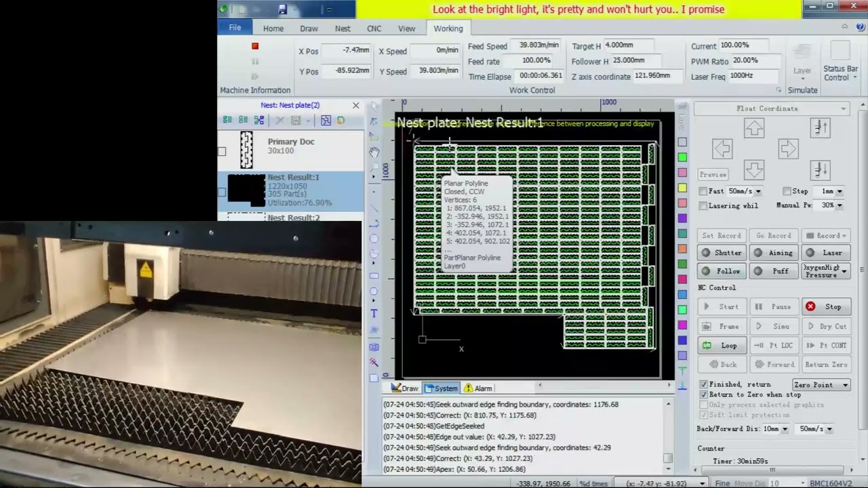868x488 pixels.
Task: Open the Fast speed 50mm/s dropdown
Action: pos(758,192)
